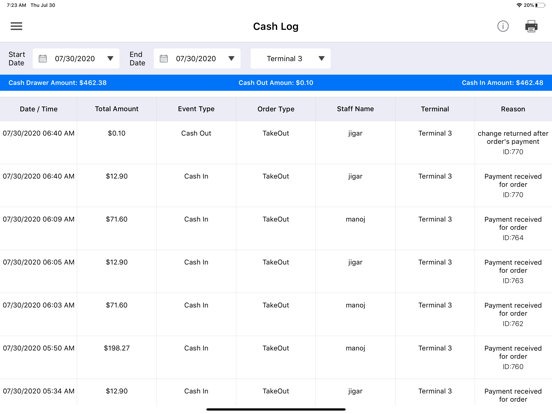
Task: Open the $0.10 Cash Out row
Action: point(276,142)
